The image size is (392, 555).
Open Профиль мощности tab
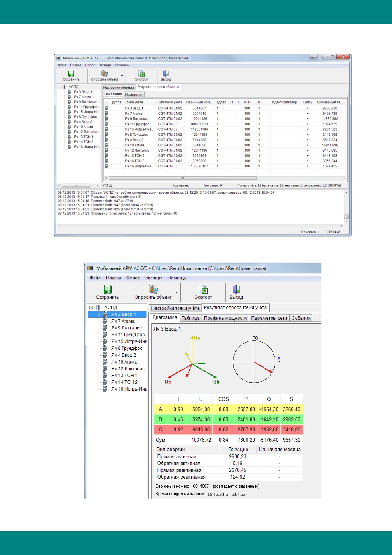coord(225,318)
